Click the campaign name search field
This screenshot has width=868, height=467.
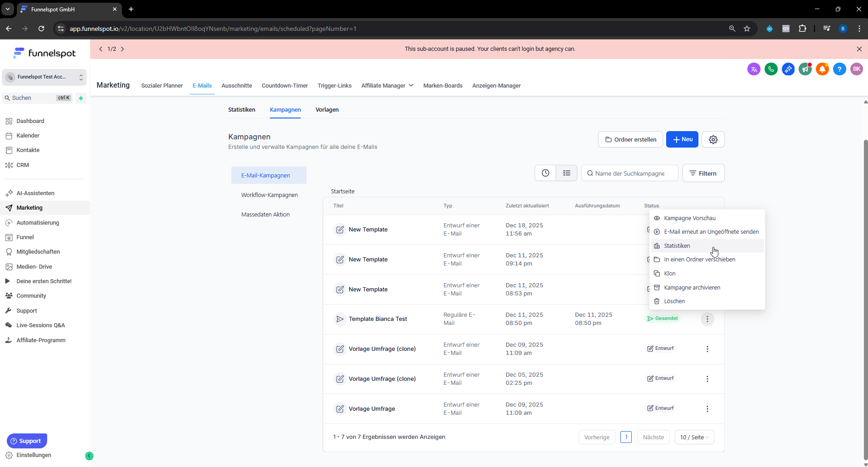tap(630, 173)
